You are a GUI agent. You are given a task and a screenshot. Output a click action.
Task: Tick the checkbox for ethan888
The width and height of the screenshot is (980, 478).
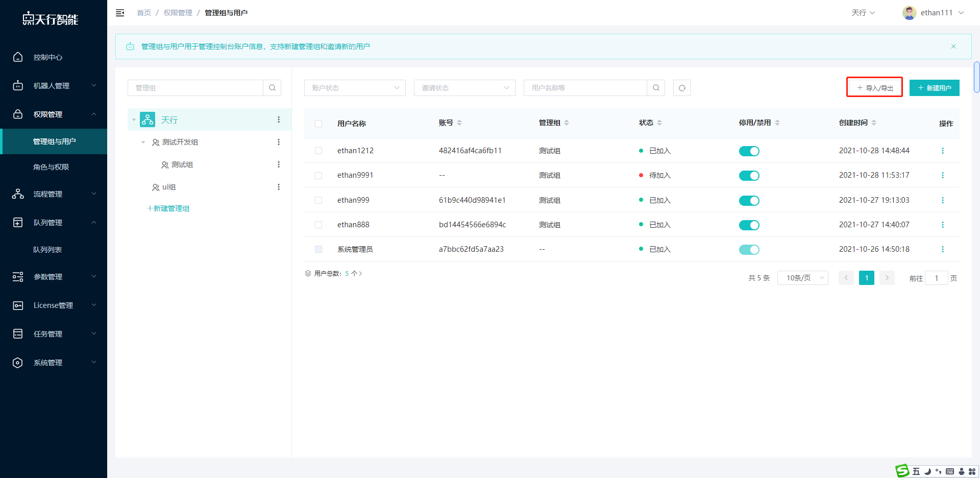(x=318, y=225)
